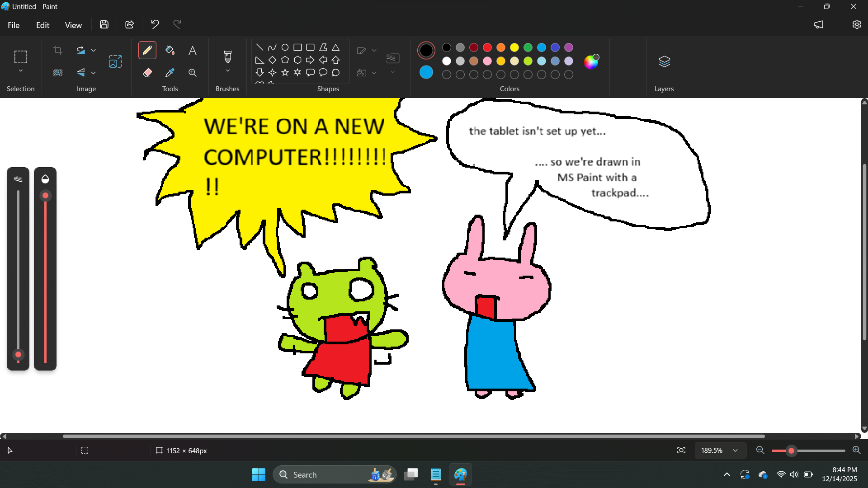Screen dimensions: 868x488
Task: Select the secondary blue color circle
Action: click(426, 72)
